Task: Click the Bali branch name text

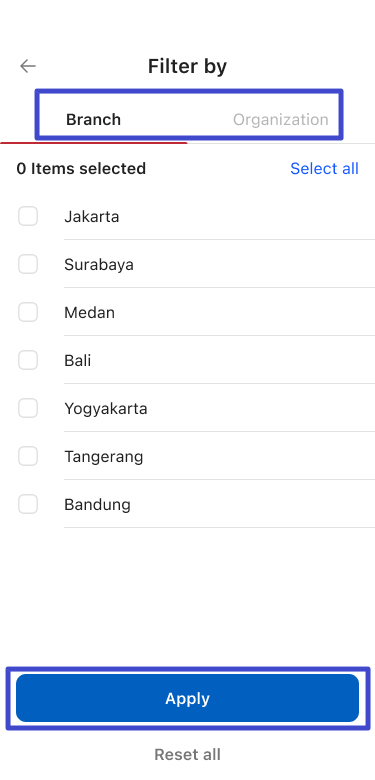Action: point(78,361)
